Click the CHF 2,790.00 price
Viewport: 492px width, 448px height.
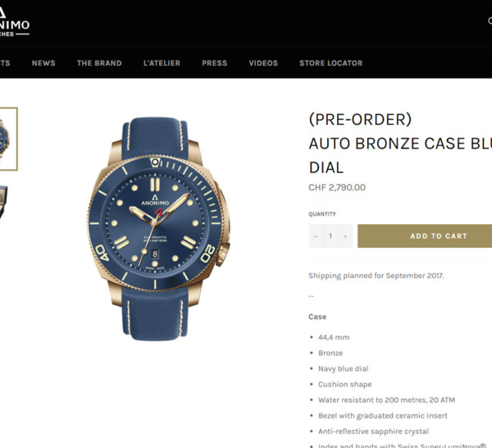click(x=337, y=187)
